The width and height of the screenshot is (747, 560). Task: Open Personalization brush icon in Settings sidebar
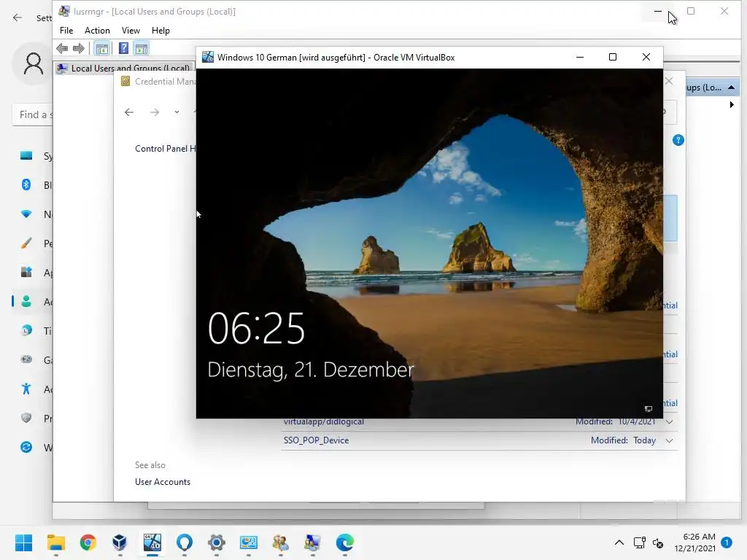click(26, 244)
